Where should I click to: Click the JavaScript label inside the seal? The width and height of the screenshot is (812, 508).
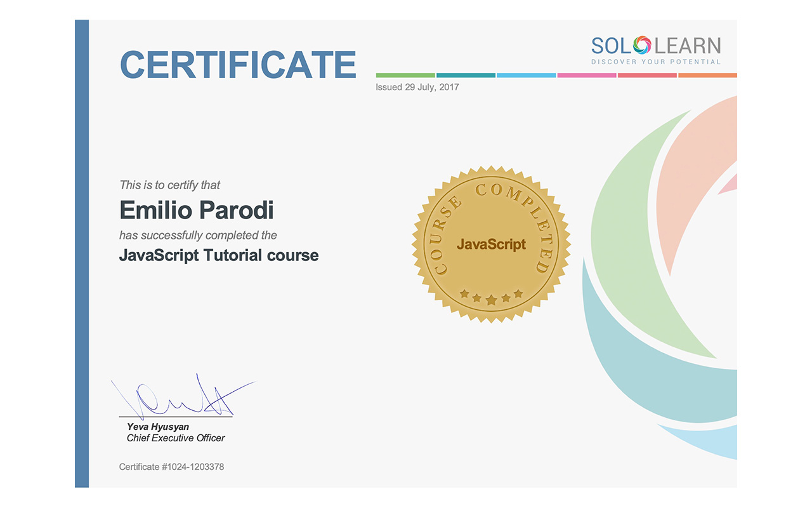coord(491,244)
